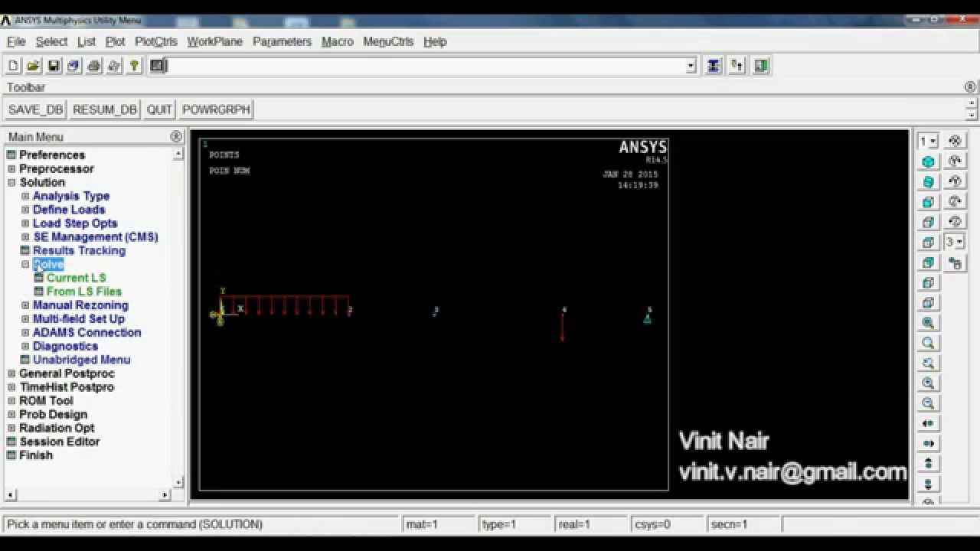The image size is (980, 551).
Task: Collapse the Toolbar panel with its corner icon
Action: click(970, 87)
